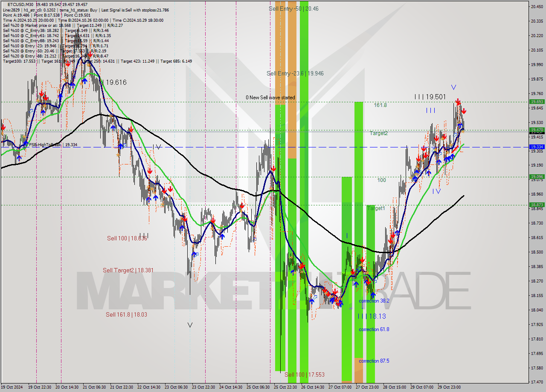
Task: Select the '| | | 19.616' wave label
Action: pos(111,82)
